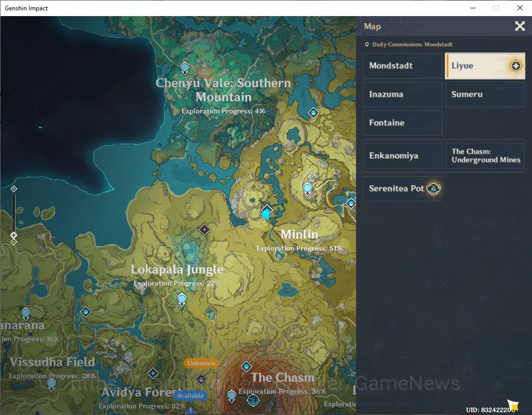The width and height of the screenshot is (532, 415).
Task: Click the teapot icon beside Serenitea Pot
Action: pos(433,188)
